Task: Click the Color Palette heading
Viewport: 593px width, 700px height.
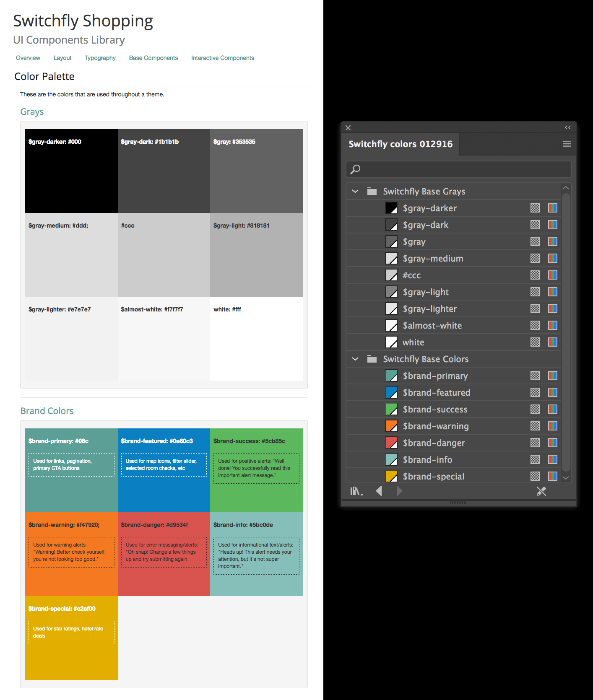Action: click(44, 76)
